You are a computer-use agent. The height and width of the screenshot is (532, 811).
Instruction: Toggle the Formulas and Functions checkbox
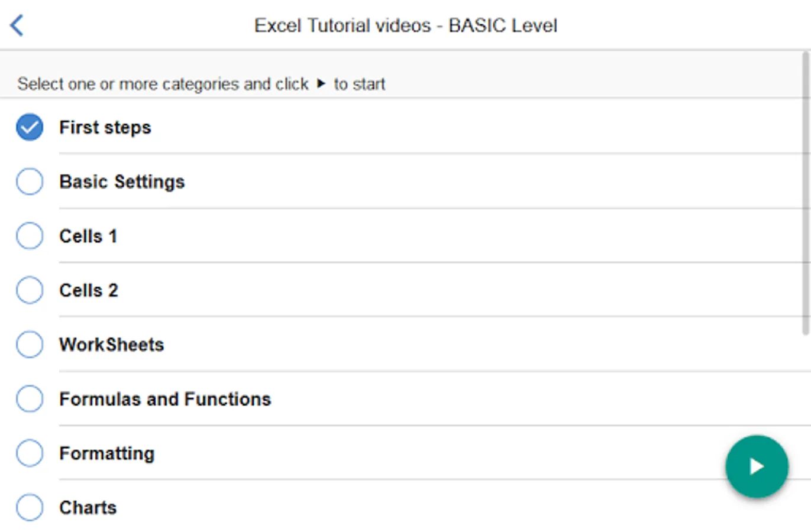pos(30,399)
